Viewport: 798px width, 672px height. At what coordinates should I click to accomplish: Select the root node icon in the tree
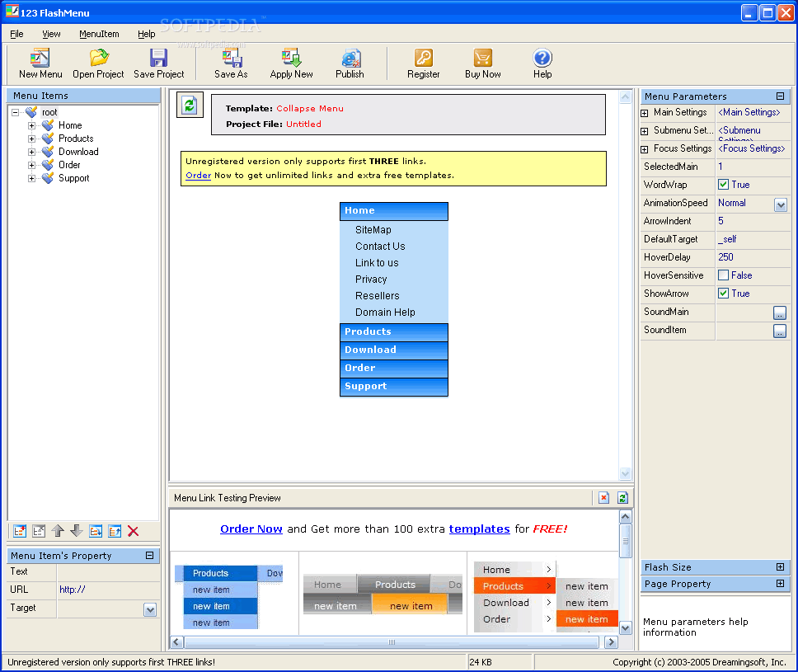coord(31,111)
